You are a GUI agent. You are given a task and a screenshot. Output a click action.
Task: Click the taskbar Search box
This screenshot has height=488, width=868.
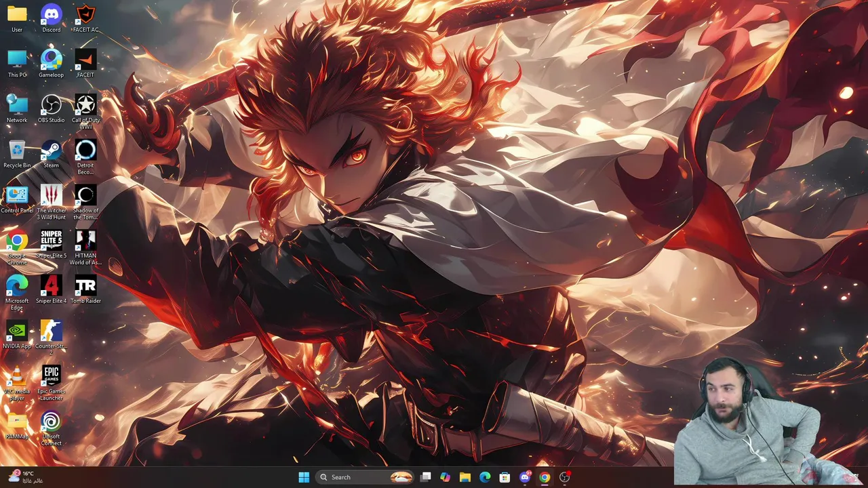pyautogui.click(x=364, y=477)
